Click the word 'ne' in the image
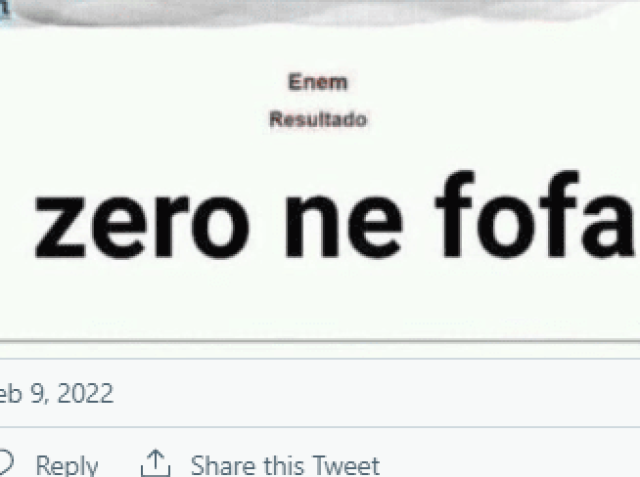The image size is (640, 477). coord(344,226)
